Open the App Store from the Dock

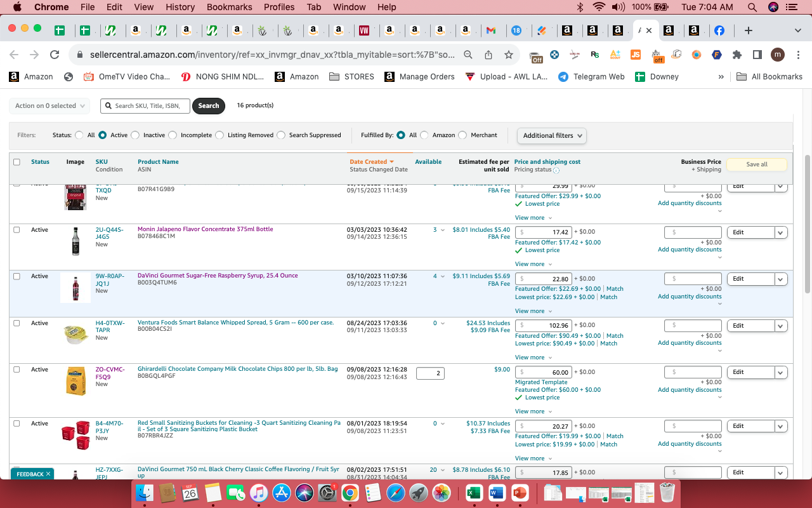(281, 493)
